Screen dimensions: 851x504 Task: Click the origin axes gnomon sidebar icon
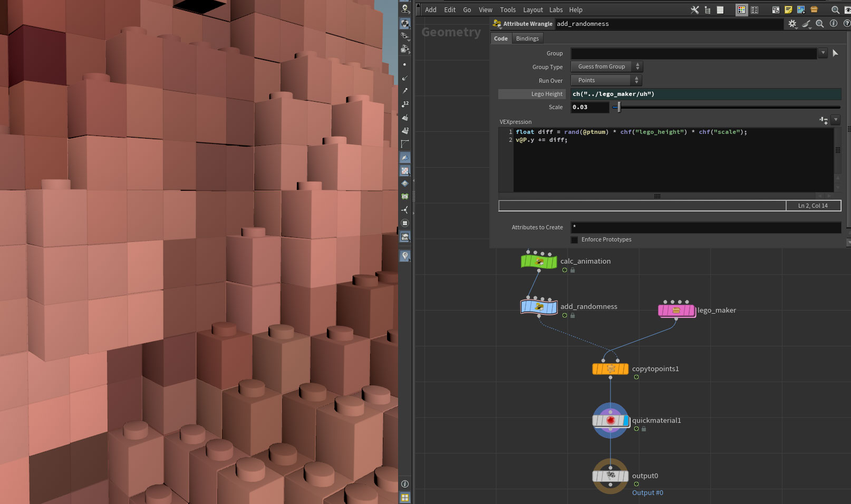405,210
